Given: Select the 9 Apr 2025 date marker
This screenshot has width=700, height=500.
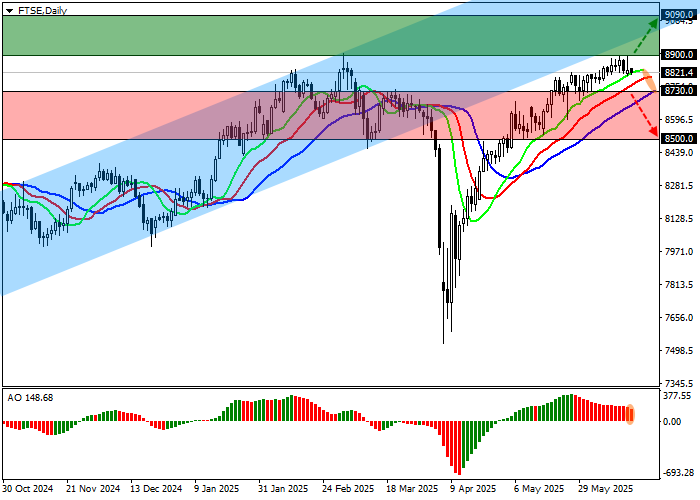Looking at the screenshot, I should coord(473,489).
